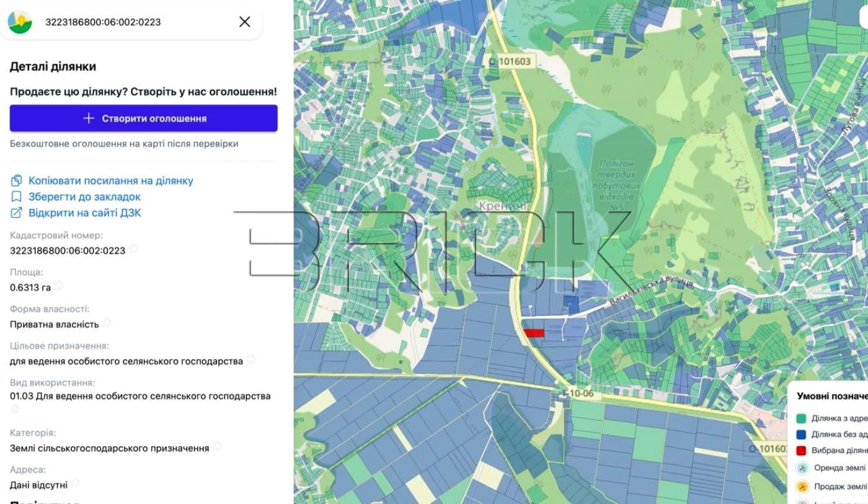The image size is (868, 504).
Task: Click the 0.6313 га area value
Action: [30, 287]
